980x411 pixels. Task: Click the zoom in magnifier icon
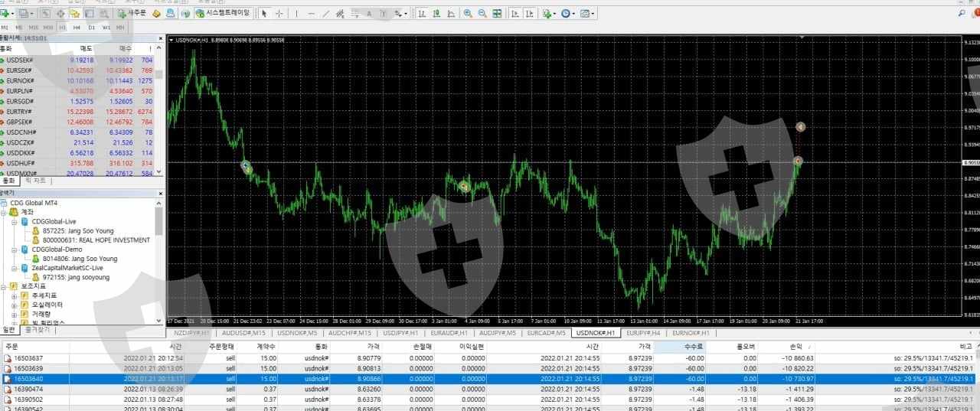click(x=469, y=14)
